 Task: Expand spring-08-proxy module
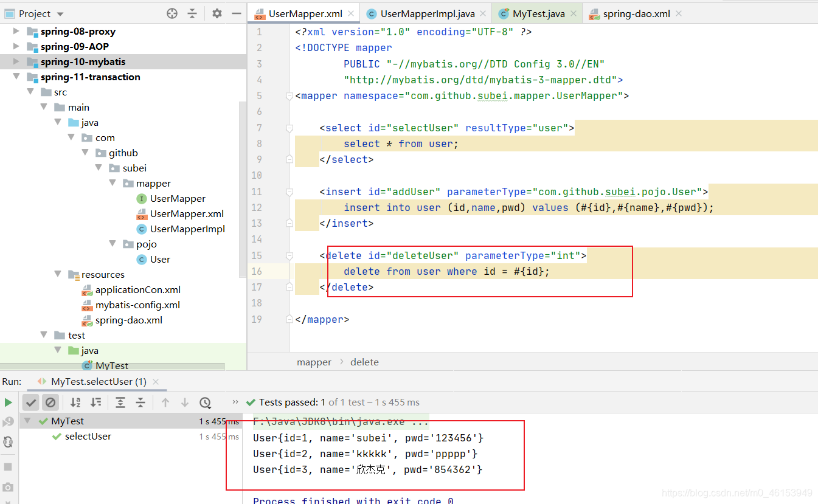(16, 31)
